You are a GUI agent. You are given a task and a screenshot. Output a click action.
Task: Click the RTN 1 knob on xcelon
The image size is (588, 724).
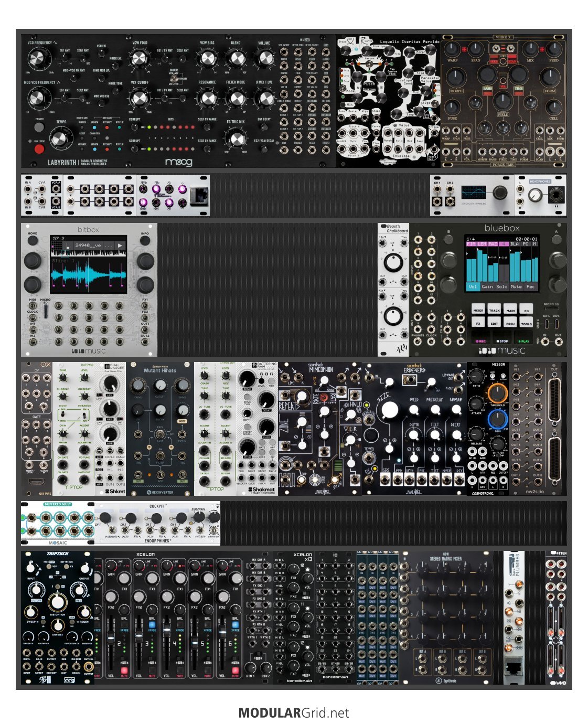[x=252, y=667]
